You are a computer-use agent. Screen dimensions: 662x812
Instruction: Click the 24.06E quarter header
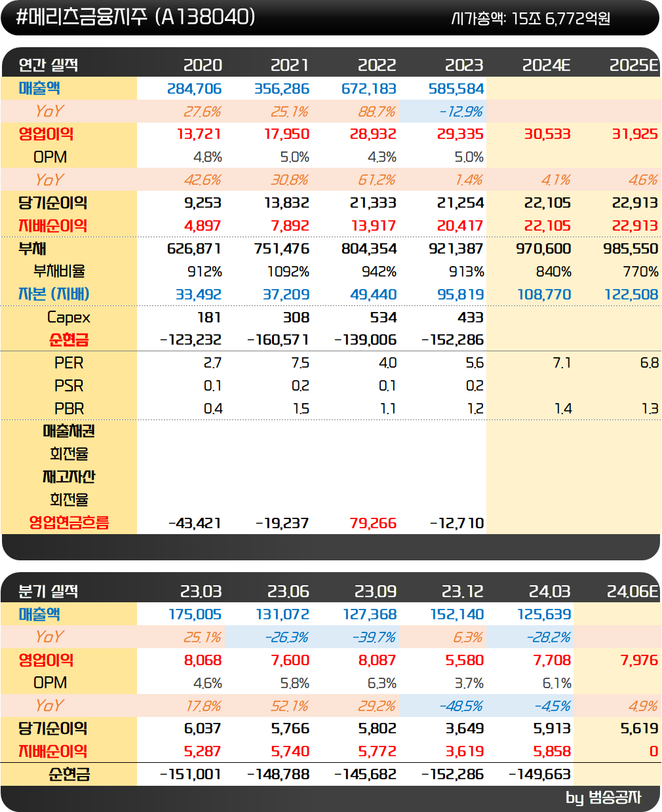[633, 591]
